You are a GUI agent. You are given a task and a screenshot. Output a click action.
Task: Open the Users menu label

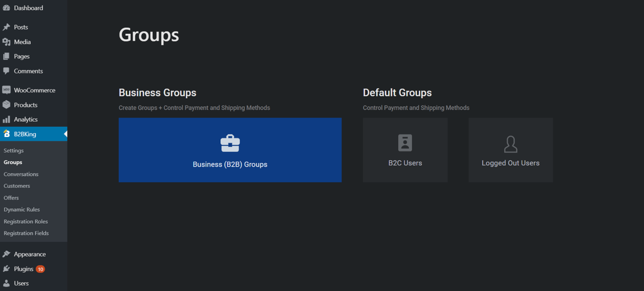tap(21, 283)
